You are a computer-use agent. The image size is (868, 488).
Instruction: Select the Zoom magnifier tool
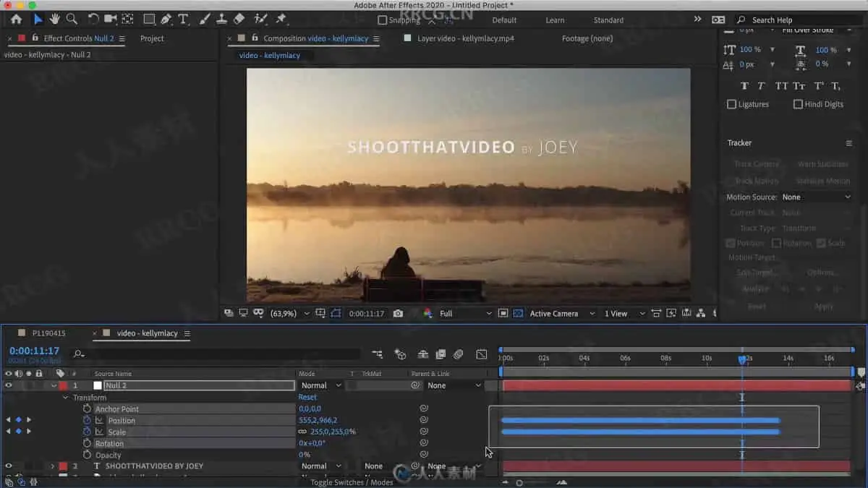click(72, 20)
